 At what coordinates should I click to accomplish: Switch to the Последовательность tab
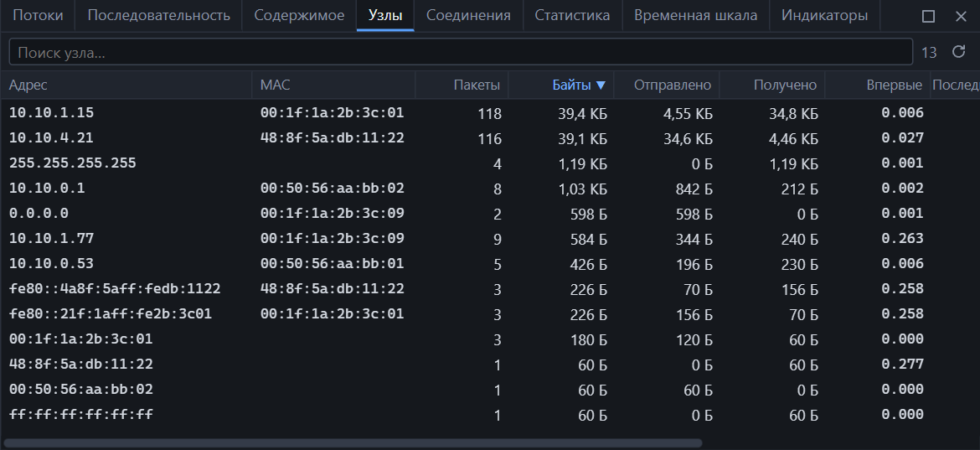159,16
